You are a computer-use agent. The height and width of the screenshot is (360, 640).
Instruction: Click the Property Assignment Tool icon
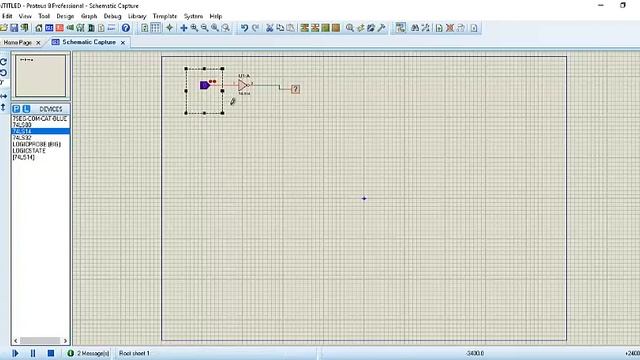pyautogui.click(x=426, y=28)
